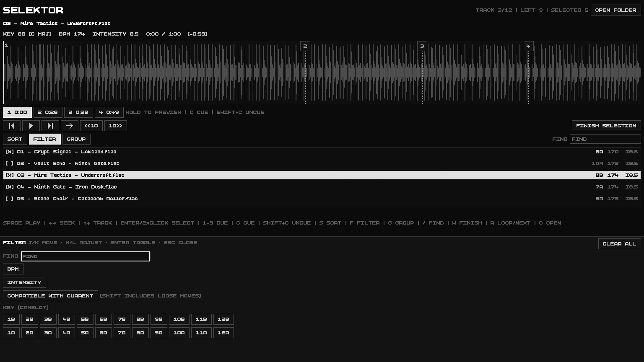Toggle selection checkbox for Vault Echo – Ninth Gate

click(x=9, y=163)
